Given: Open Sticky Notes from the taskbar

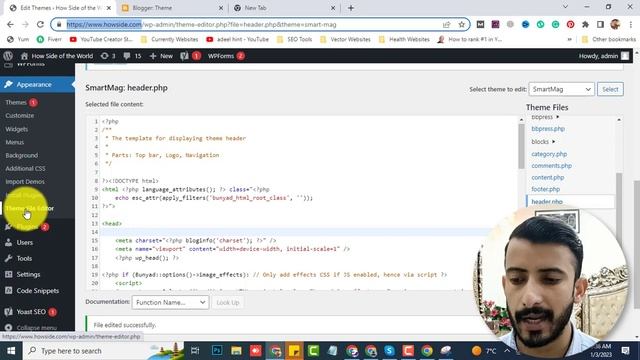Looking at the screenshot, I should (x=294, y=351).
